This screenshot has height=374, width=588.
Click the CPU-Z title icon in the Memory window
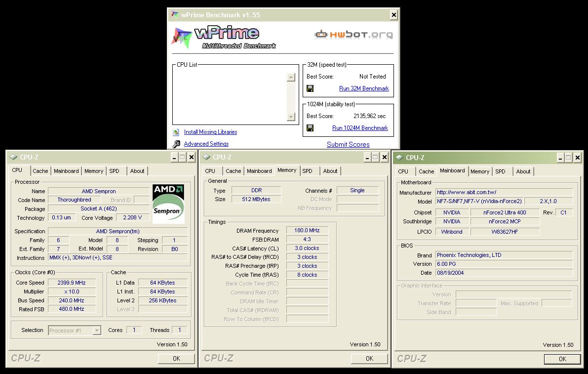coord(207,157)
